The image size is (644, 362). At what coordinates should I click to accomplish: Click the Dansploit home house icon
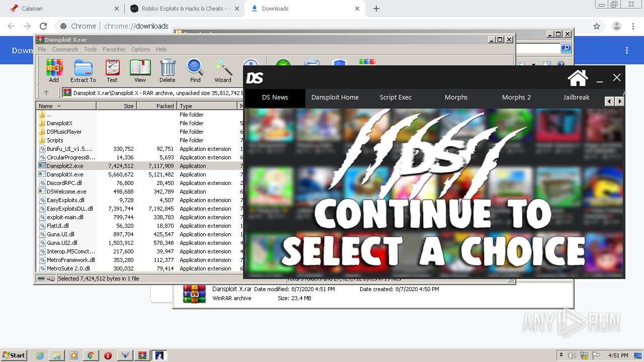578,78
